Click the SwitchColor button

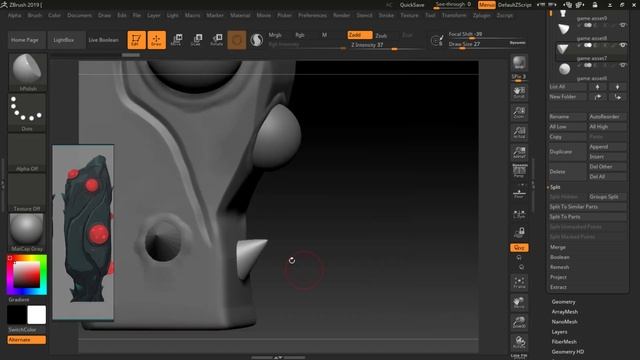click(x=27, y=330)
